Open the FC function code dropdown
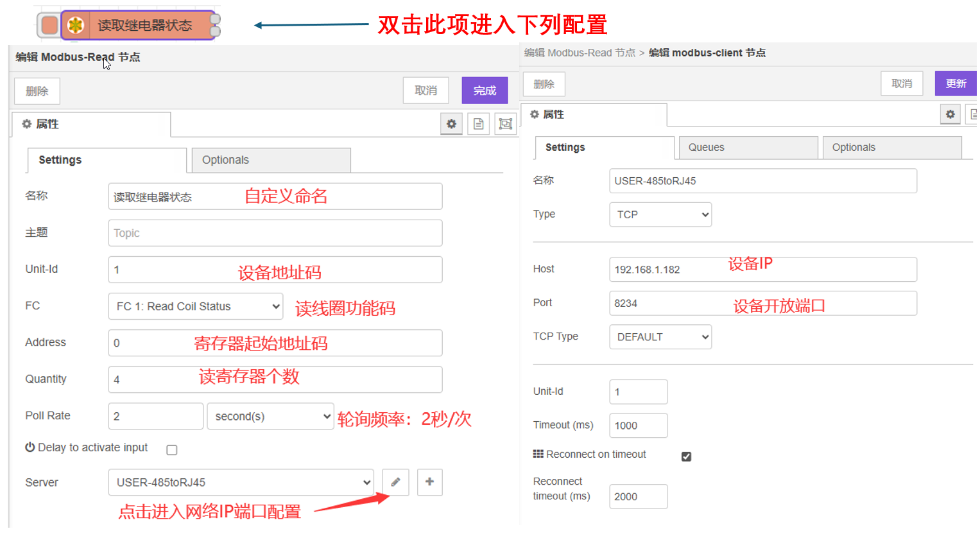 (196, 307)
